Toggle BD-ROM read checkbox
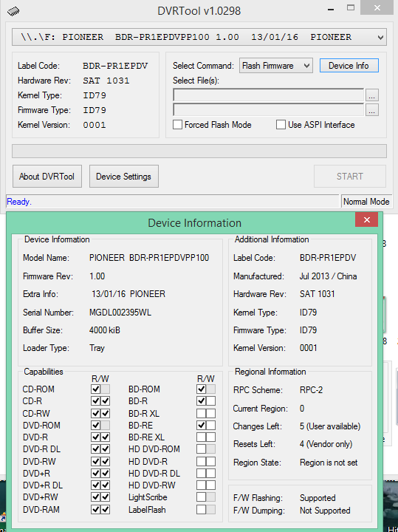 click(202, 389)
